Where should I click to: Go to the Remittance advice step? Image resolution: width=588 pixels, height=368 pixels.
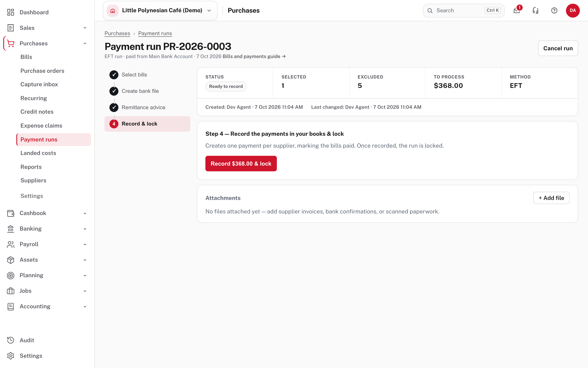pyautogui.click(x=147, y=107)
